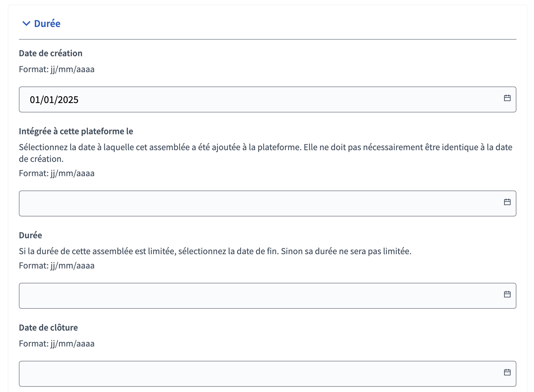Screen dimensions: 534x392
Task: Click the help text about limited assembly duration
Action: point(215,251)
